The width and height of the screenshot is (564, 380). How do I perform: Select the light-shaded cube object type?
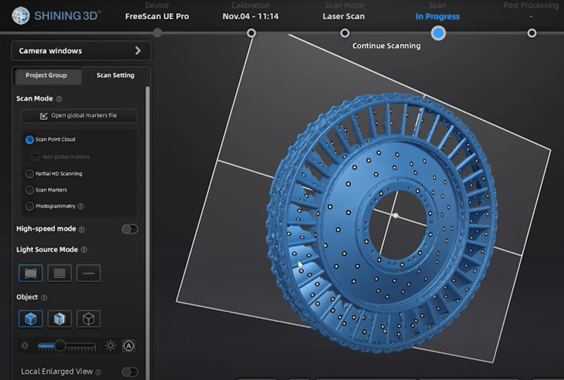point(59,318)
